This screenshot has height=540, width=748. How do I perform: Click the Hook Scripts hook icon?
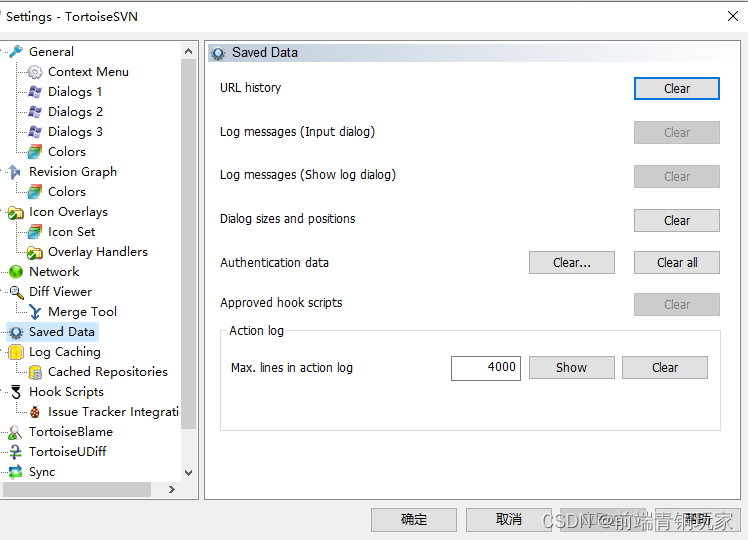[x=16, y=392]
